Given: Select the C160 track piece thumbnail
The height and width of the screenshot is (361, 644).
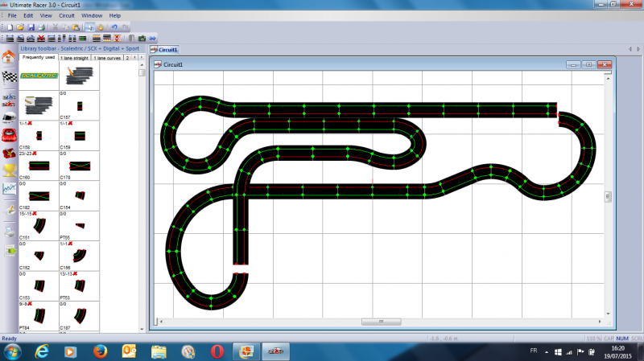Looking at the screenshot, I should click(38, 166).
